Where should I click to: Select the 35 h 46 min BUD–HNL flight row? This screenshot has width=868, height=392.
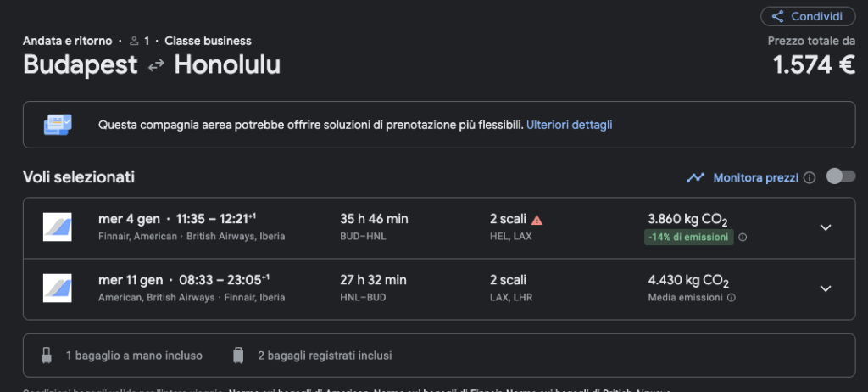point(439,228)
